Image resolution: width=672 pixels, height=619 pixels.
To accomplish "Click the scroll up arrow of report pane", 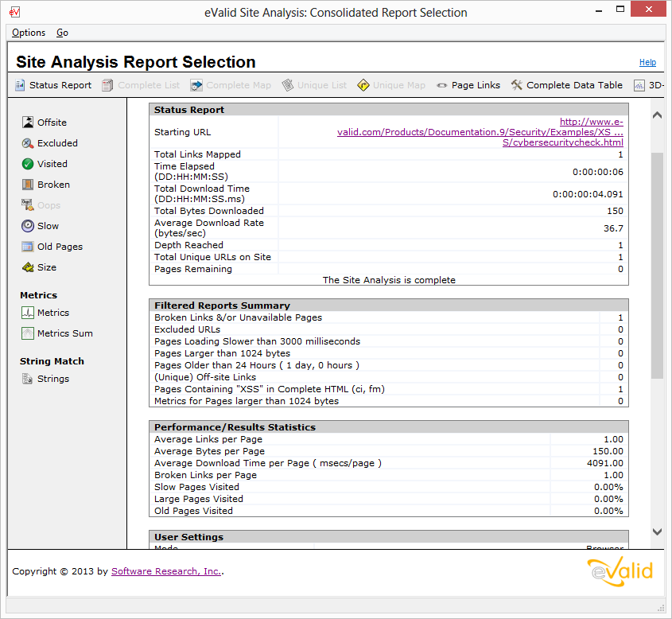I will (x=657, y=115).
